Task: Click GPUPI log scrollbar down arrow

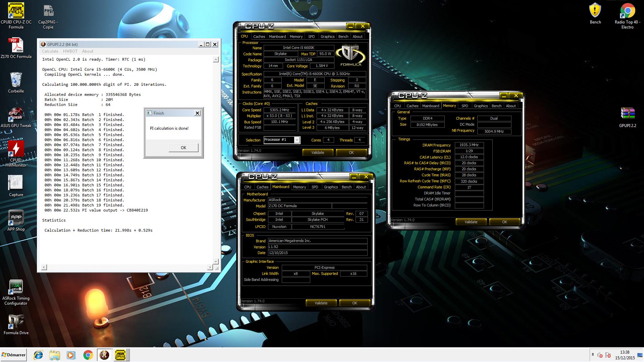Action: click(x=216, y=261)
